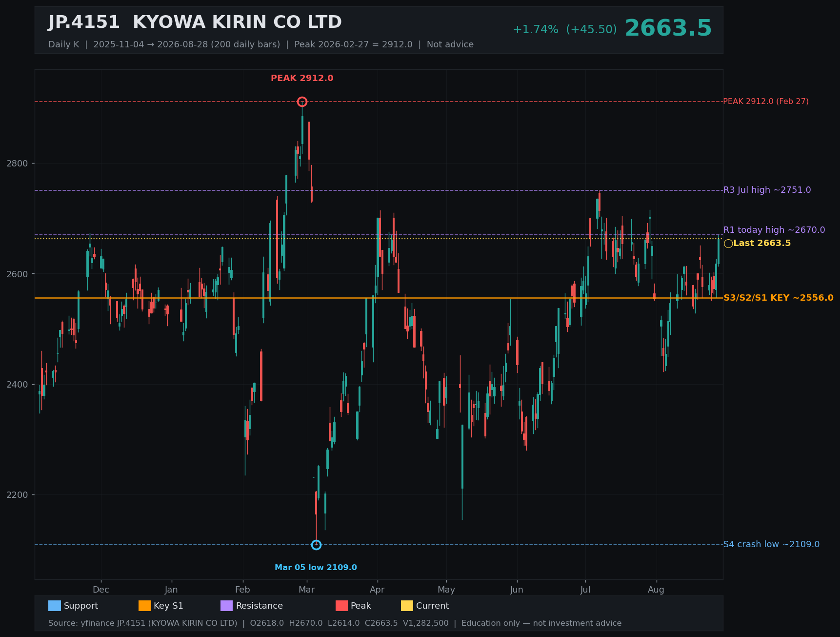840x637 pixels.
Task: Select the 'R1 today high ~2670.0' label
Action: point(774,230)
